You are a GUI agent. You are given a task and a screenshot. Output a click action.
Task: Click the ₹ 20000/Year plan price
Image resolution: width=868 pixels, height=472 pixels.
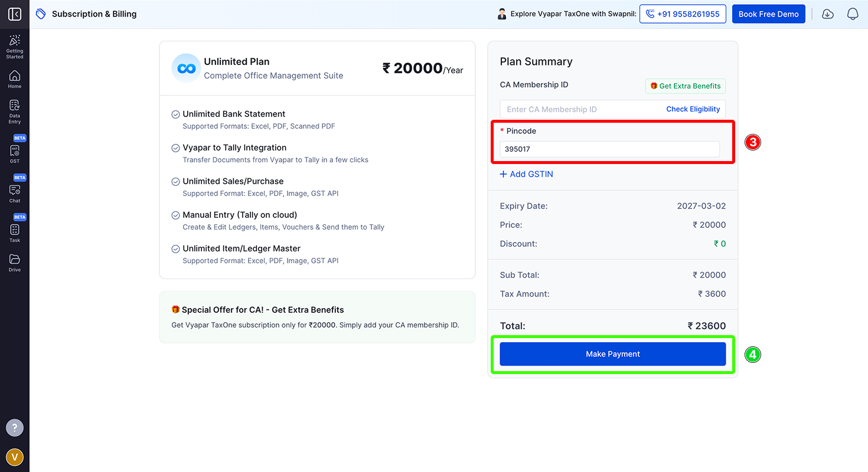click(x=423, y=68)
